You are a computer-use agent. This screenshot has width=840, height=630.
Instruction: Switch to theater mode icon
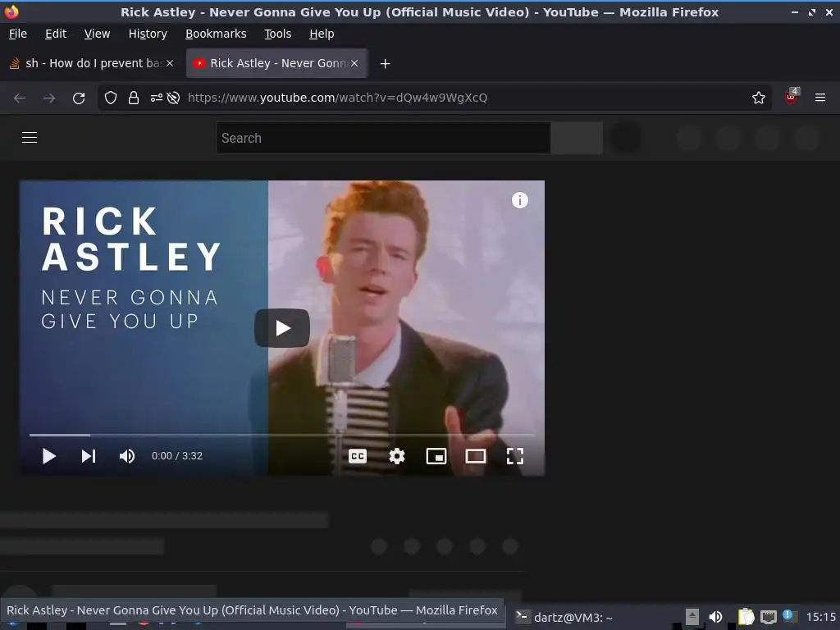[476, 456]
